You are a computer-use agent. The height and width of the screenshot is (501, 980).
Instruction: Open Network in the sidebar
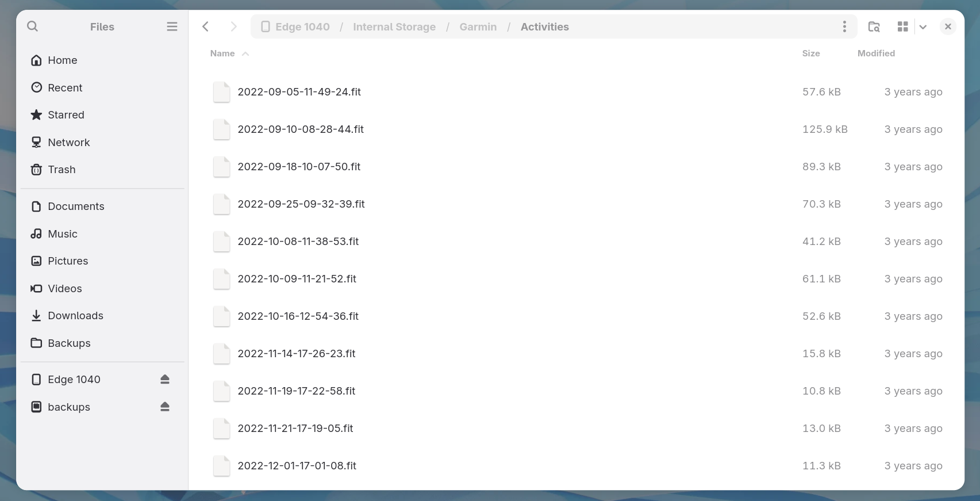(102, 142)
